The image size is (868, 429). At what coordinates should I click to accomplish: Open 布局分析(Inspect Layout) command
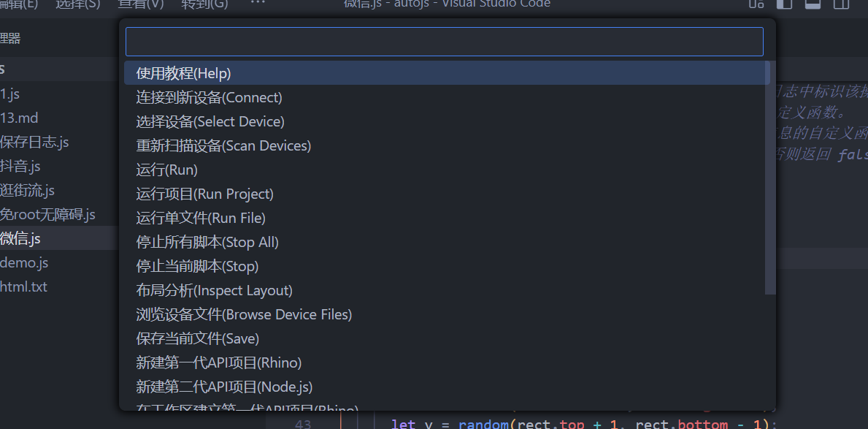[x=447, y=290]
